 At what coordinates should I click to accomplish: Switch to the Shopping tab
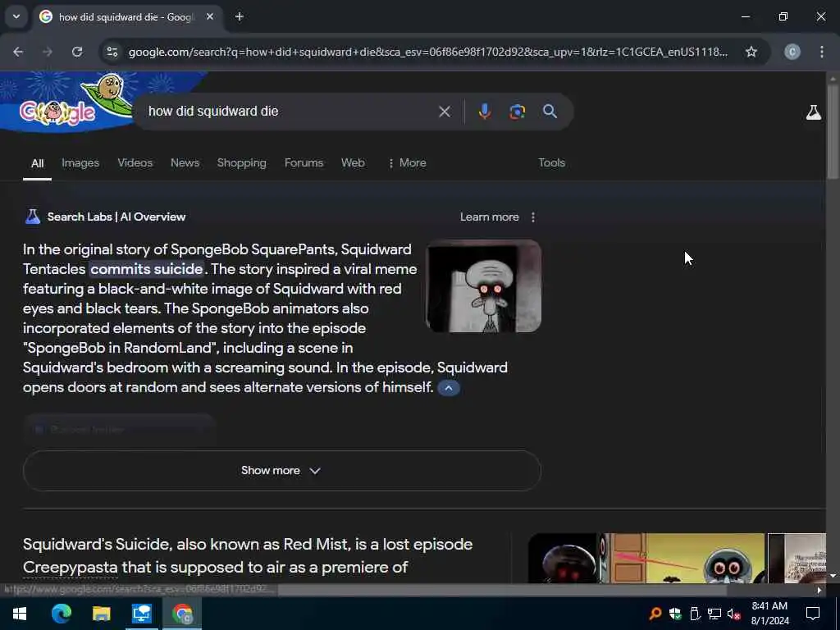tap(242, 163)
